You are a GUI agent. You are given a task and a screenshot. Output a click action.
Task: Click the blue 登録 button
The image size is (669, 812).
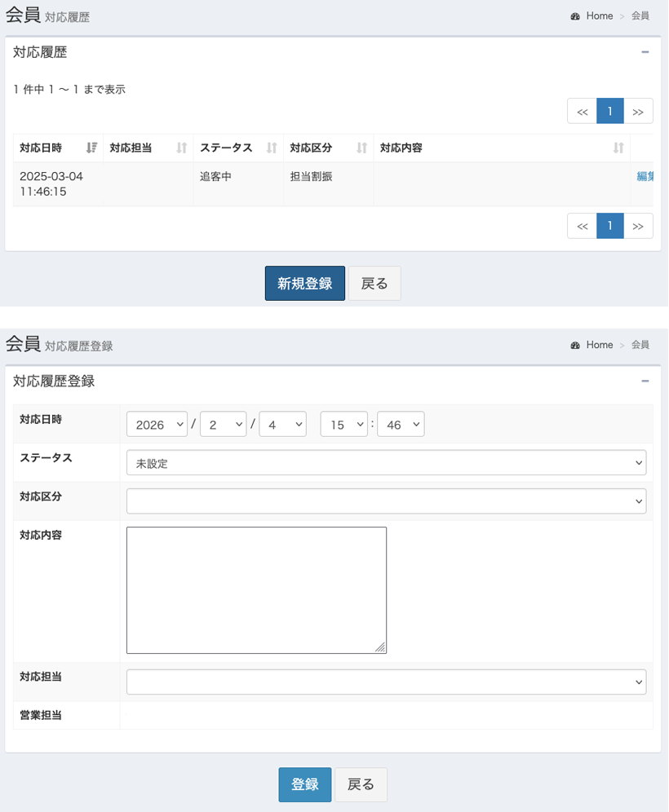pos(304,784)
